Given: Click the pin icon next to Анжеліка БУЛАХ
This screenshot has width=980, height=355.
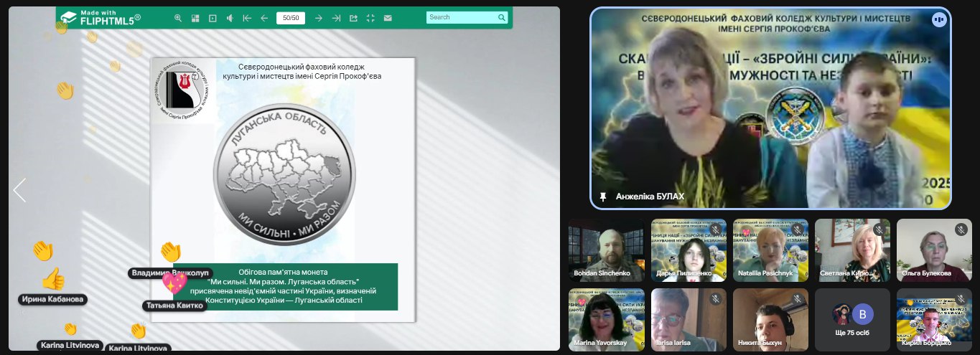Looking at the screenshot, I should point(603,196).
